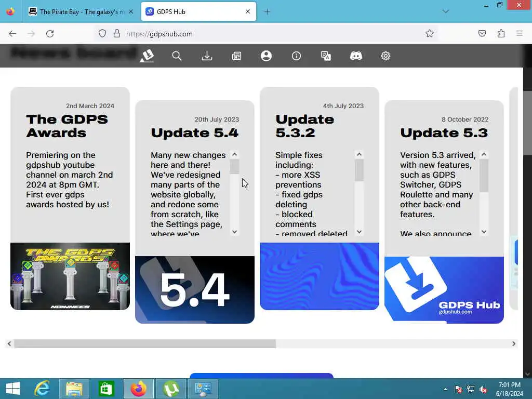This screenshot has width=532, height=399.
Task: Open the language translate icon in navbar
Action: click(326, 56)
